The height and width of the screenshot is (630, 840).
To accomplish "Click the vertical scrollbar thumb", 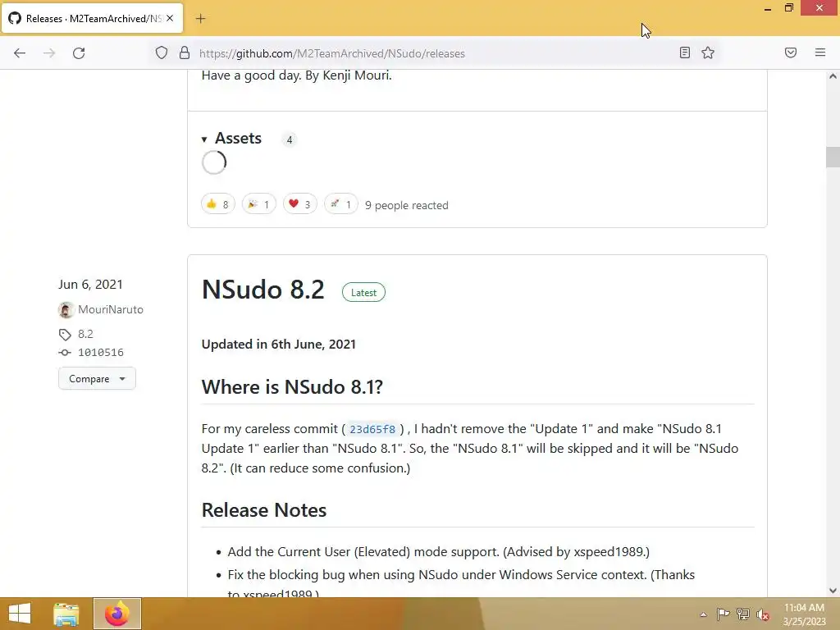I will 833,157.
